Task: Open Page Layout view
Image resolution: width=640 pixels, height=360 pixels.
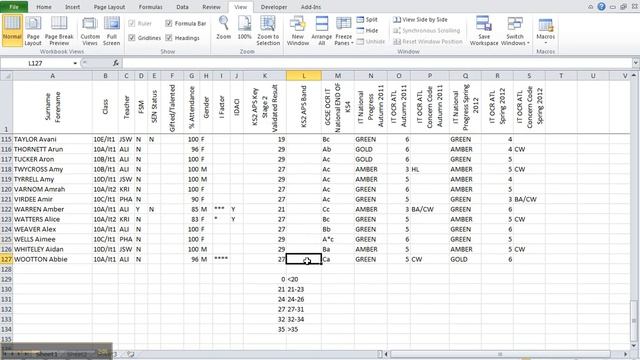Action: (33, 30)
